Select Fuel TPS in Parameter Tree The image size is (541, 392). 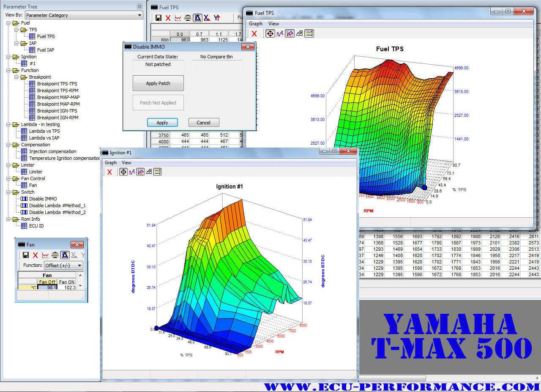[x=46, y=36]
